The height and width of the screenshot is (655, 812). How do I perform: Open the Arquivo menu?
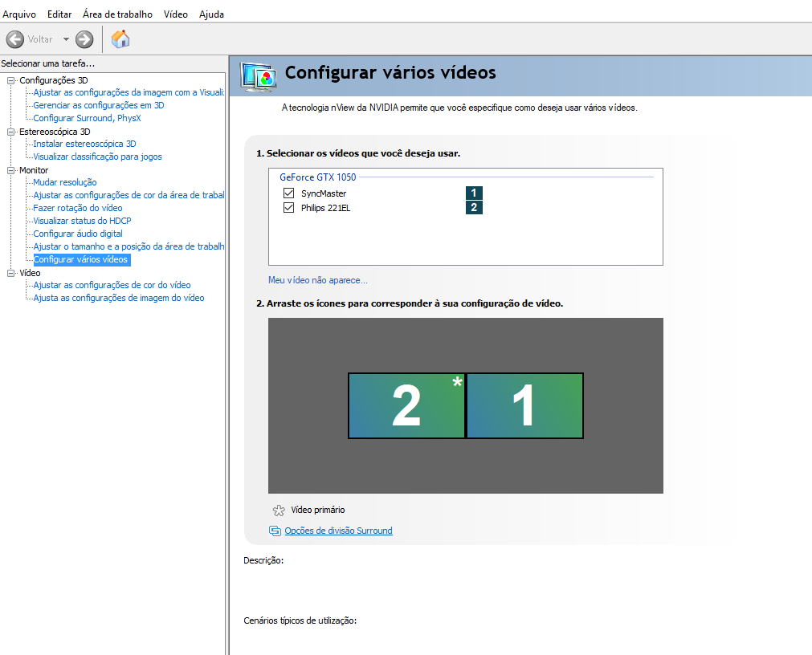coord(19,14)
